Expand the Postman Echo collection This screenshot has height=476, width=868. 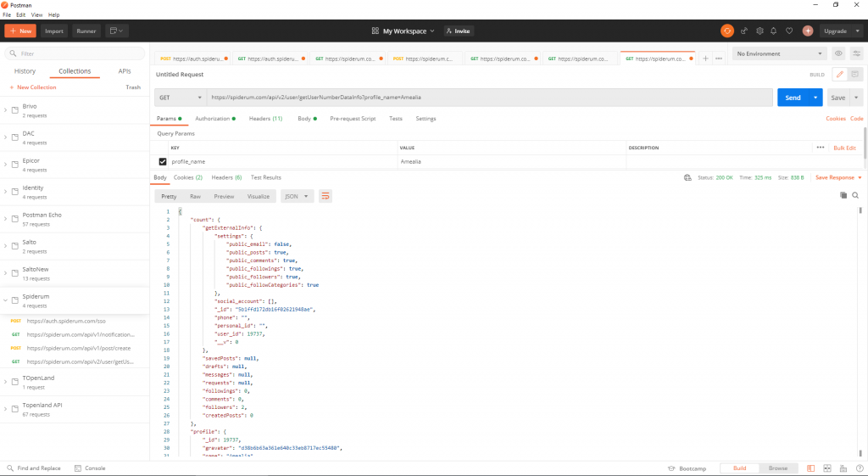[x=6, y=219]
